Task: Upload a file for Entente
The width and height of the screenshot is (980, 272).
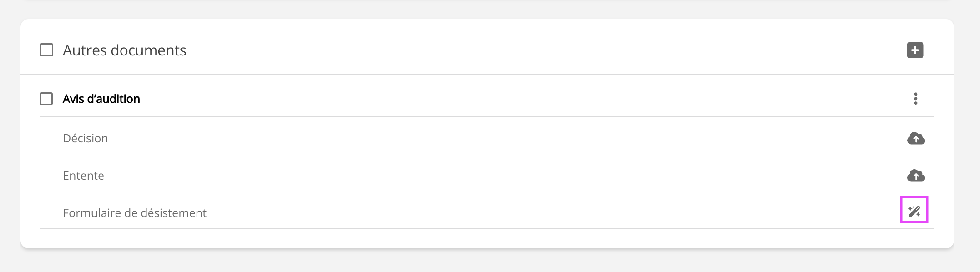Action: point(915,176)
